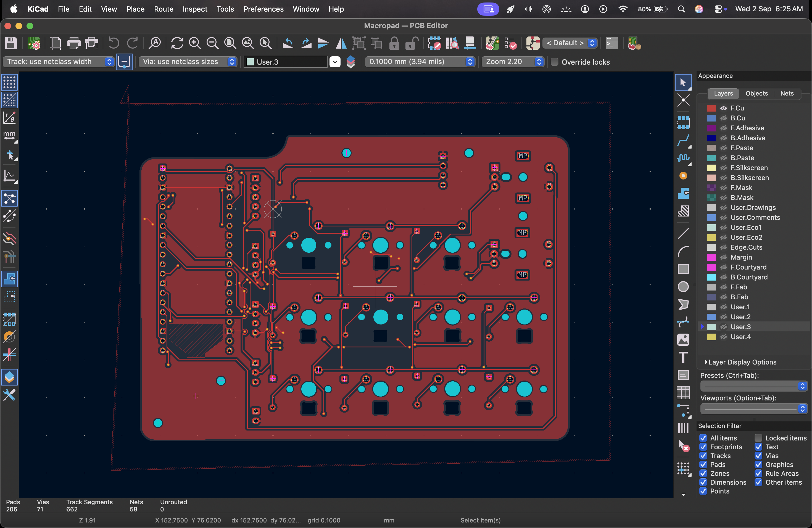Open the Design Rules Checker icon
The height and width of the screenshot is (528, 812).
[x=510, y=43]
